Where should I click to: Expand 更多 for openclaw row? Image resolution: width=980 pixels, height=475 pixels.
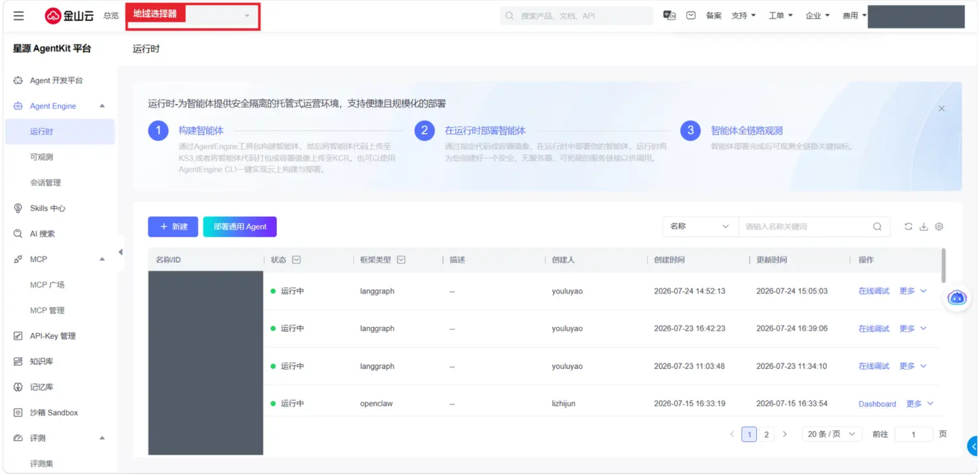coord(920,403)
